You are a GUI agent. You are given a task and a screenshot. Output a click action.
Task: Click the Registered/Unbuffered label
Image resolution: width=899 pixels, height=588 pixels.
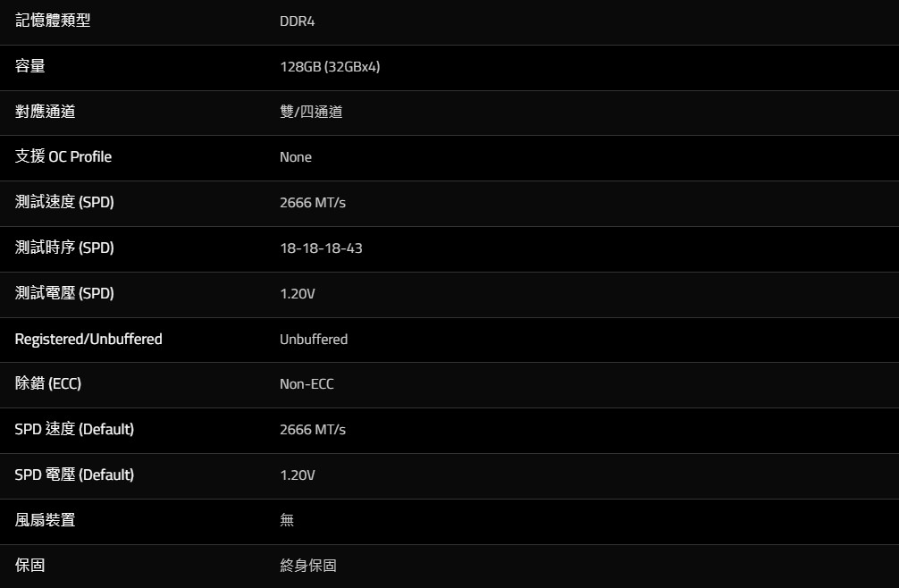88,339
